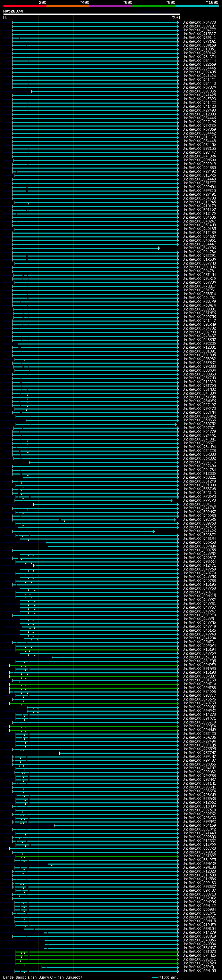Click the red 20% identity legend segment
This screenshot has height=980, width=222.
tap(25, 6)
